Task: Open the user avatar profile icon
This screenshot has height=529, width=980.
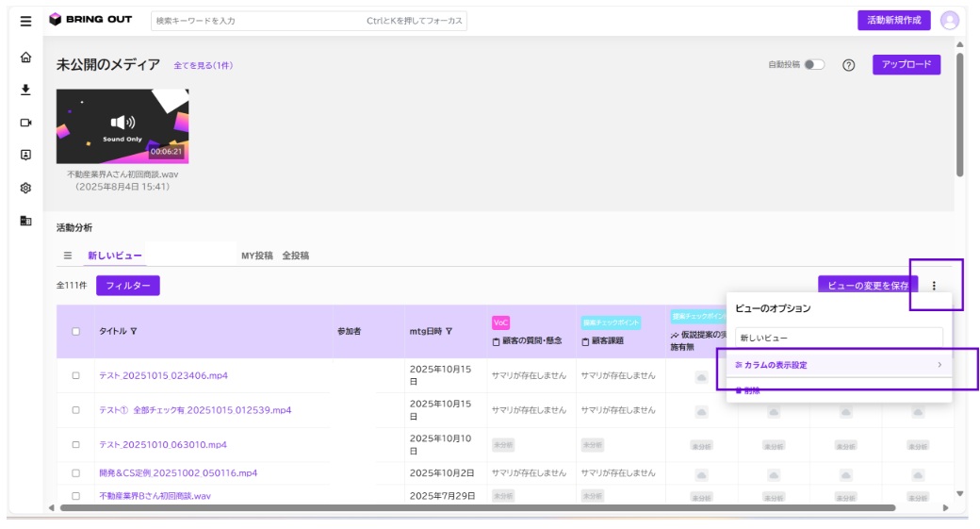Action: point(950,21)
